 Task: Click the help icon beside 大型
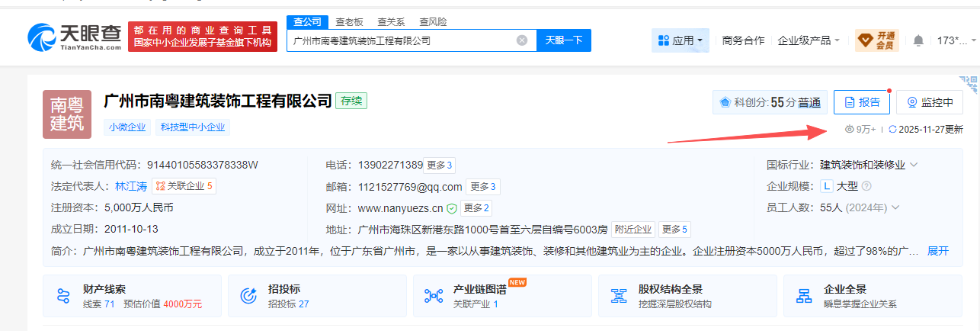866,186
